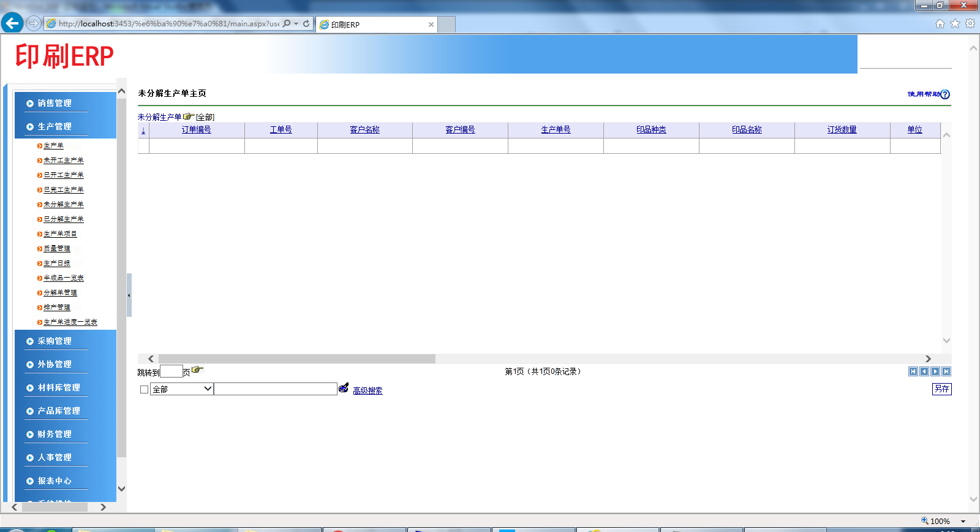The image size is (980, 532).
Task: Go to the next page of records
Action: click(x=935, y=371)
